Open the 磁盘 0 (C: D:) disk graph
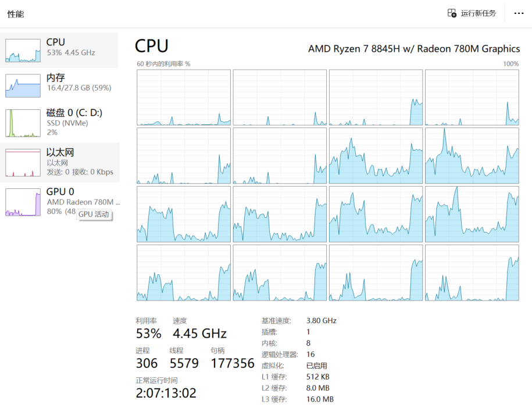The image size is (532, 415). point(23,123)
